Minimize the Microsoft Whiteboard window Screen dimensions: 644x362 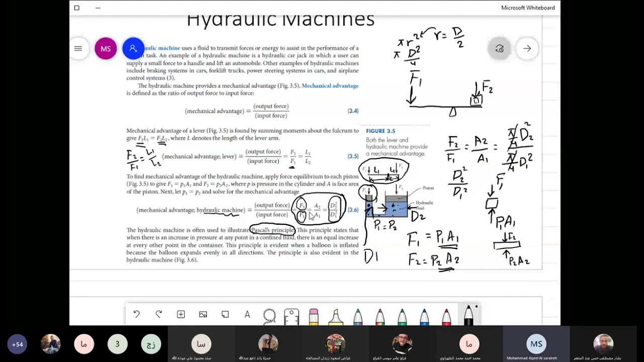coord(98,8)
